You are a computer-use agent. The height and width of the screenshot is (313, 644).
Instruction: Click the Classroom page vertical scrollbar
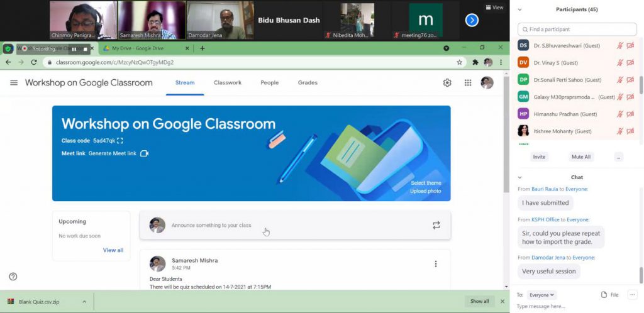506,134
